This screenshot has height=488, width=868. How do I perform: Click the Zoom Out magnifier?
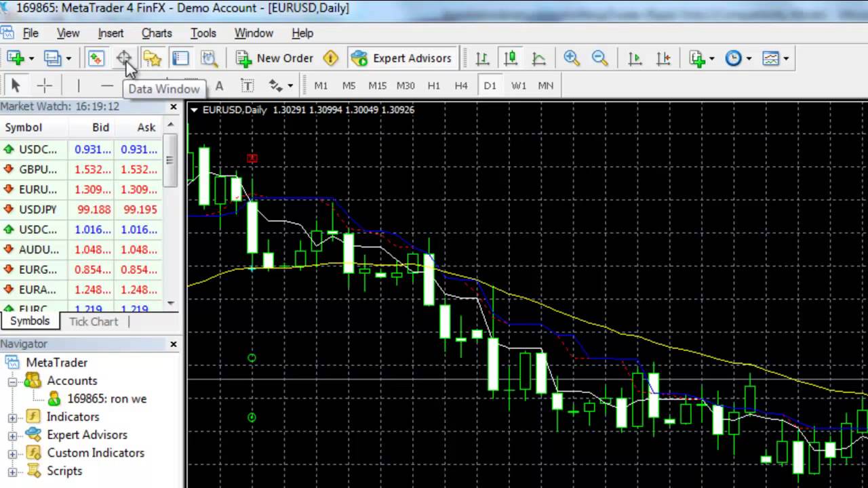pos(599,58)
